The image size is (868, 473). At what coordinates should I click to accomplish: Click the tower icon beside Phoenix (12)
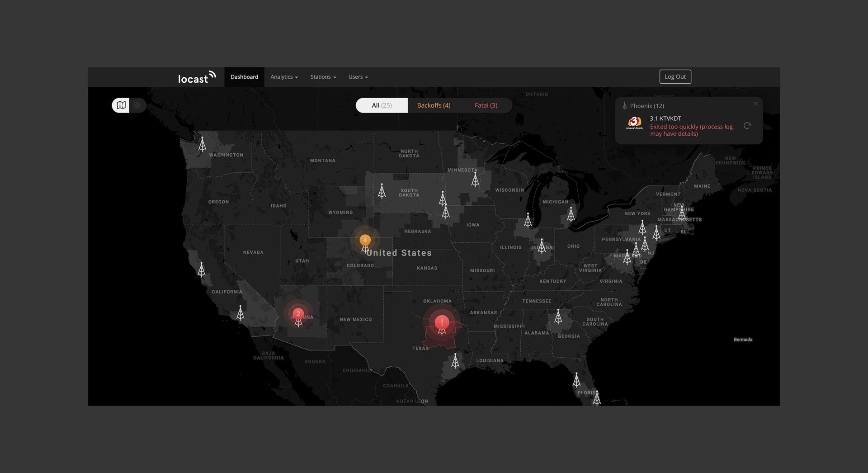point(624,105)
